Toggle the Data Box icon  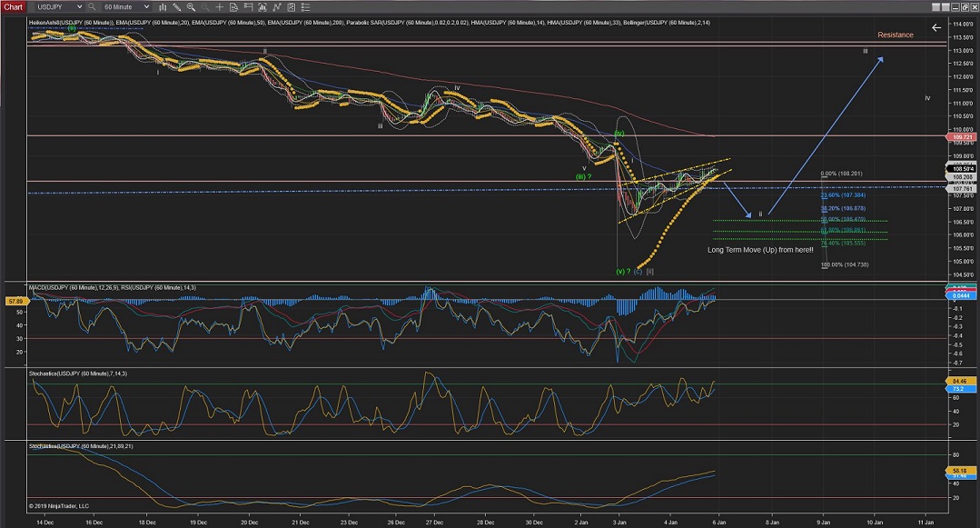pos(233,7)
